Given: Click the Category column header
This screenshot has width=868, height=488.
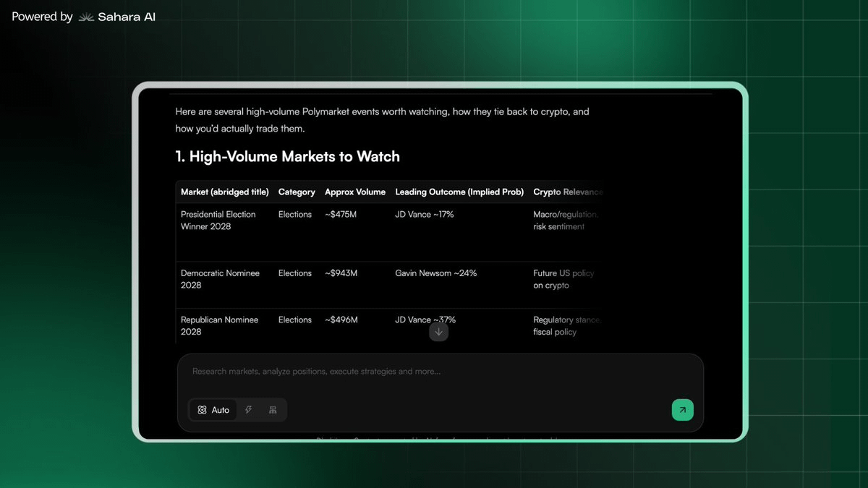Looking at the screenshot, I should pyautogui.click(x=297, y=192).
